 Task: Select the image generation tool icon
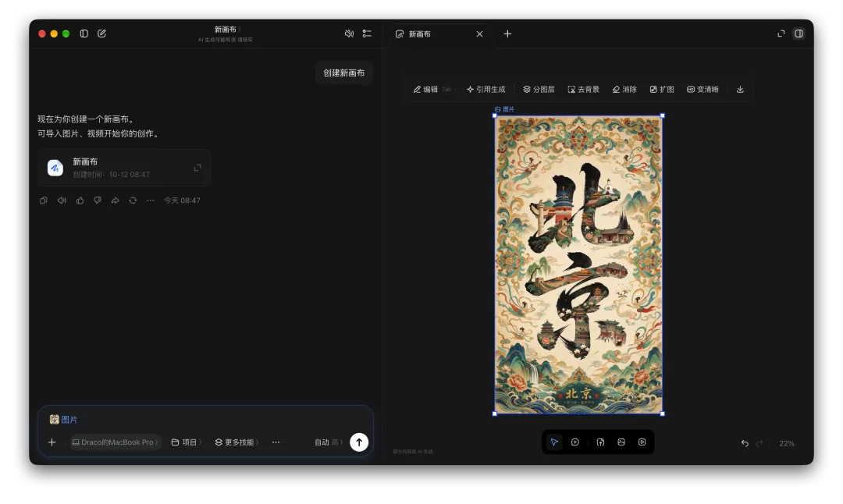621,442
